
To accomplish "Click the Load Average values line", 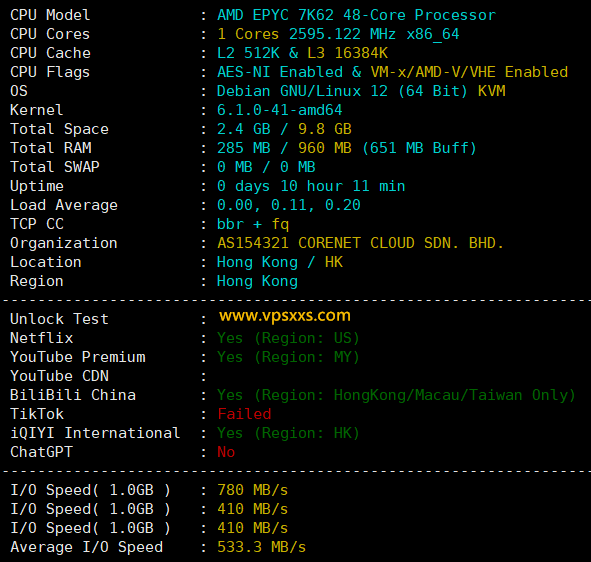I will tap(289, 205).
